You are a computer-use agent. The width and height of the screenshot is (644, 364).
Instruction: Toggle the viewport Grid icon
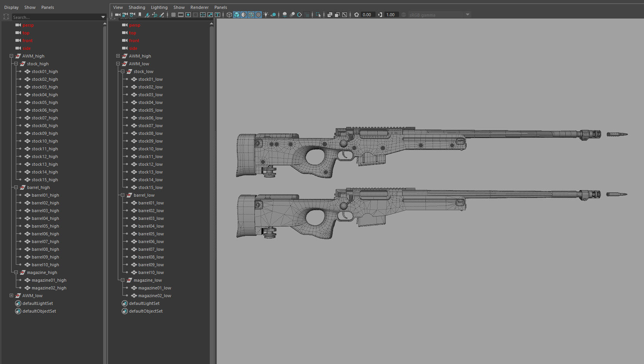(173, 15)
